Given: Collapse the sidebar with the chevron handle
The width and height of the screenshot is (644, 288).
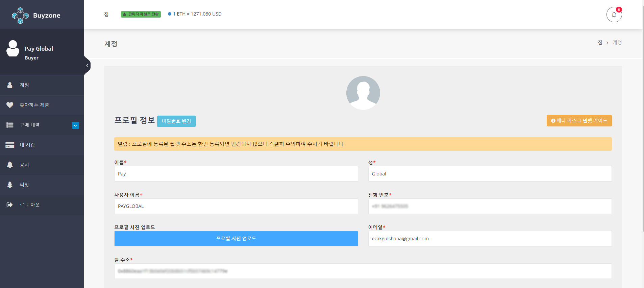Looking at the screenshot, I should (x=87, y=66).
